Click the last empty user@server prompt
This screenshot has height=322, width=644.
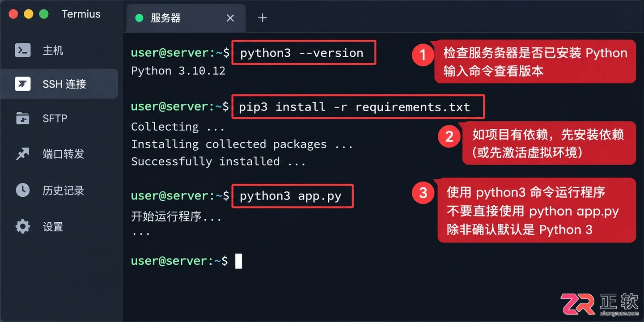(x=179, y=261)
